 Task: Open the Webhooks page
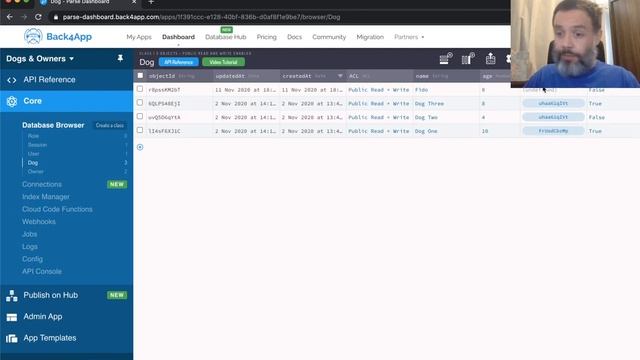39,222
